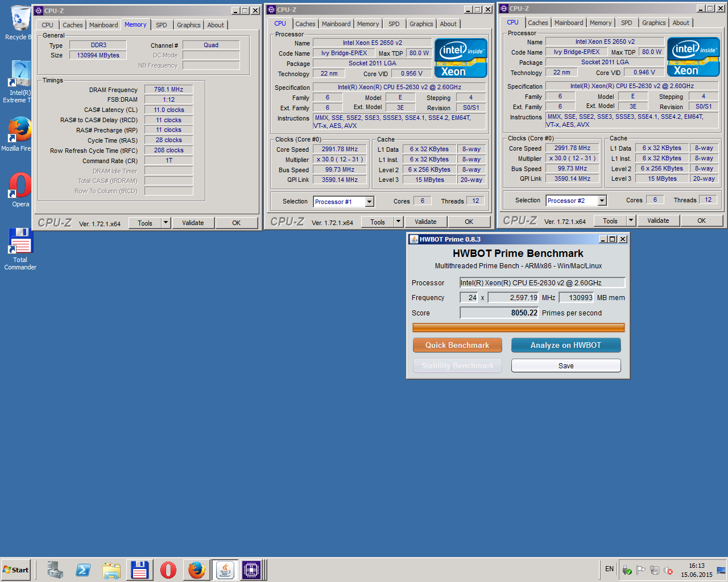Click the safely remove hardware tray icon
The height and width of the screenshot is (582, 728).
(627, 571)
